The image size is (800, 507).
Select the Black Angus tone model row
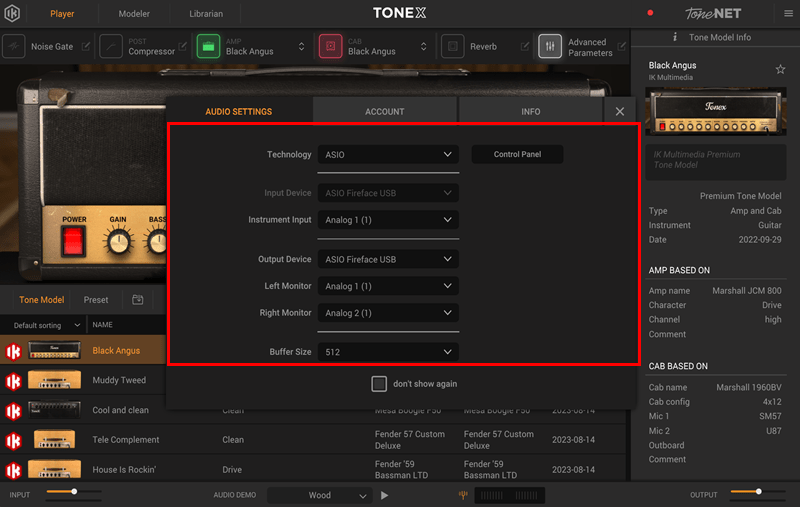(83, 351)
